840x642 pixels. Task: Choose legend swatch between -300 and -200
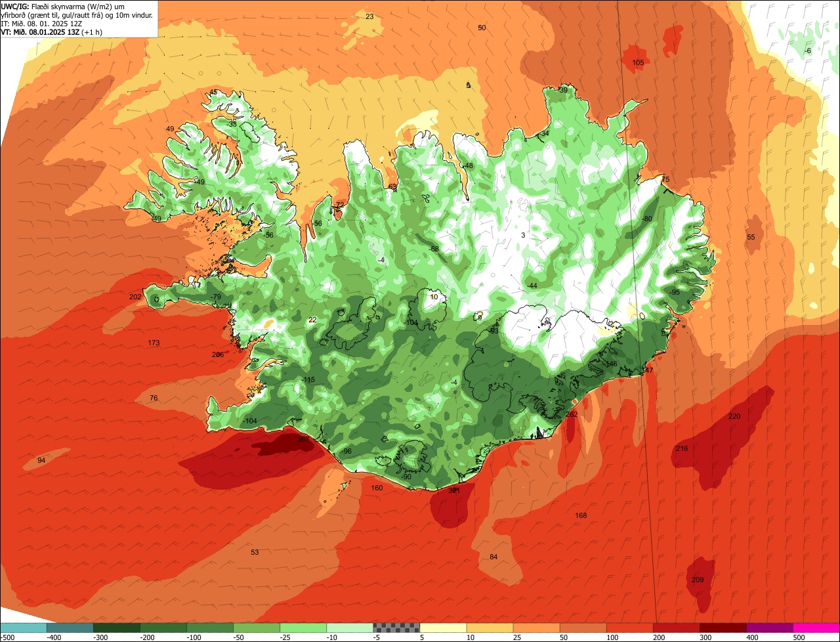point(116,628)
